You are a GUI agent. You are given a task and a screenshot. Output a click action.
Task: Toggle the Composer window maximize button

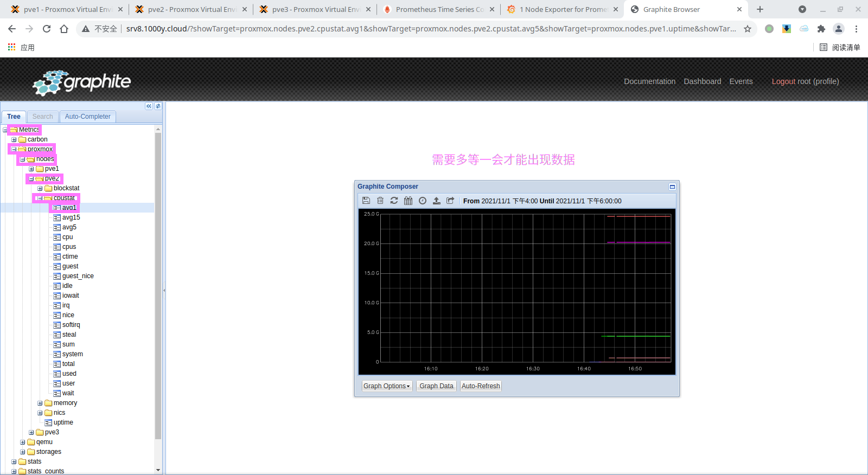coord(672,187)
